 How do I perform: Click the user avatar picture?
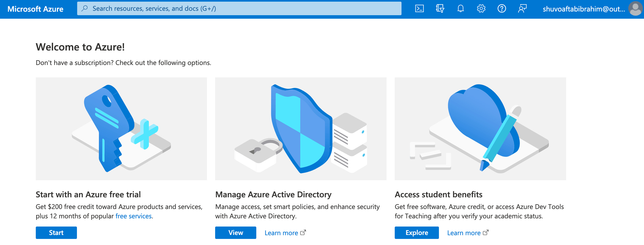(x=635, y=9)
